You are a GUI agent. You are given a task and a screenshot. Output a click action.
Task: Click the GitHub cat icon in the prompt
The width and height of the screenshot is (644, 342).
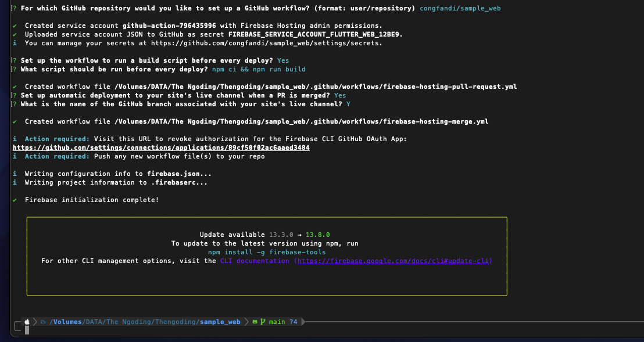point(255,322)
